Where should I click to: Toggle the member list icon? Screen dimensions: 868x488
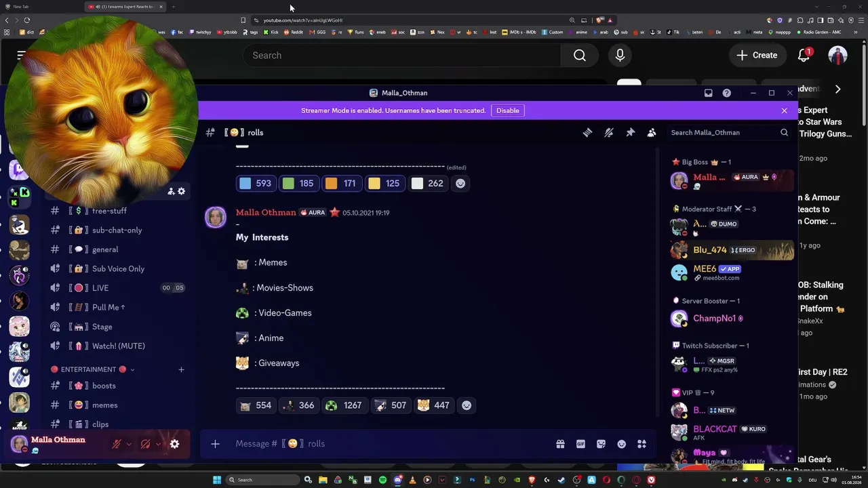tap(652, 133)
